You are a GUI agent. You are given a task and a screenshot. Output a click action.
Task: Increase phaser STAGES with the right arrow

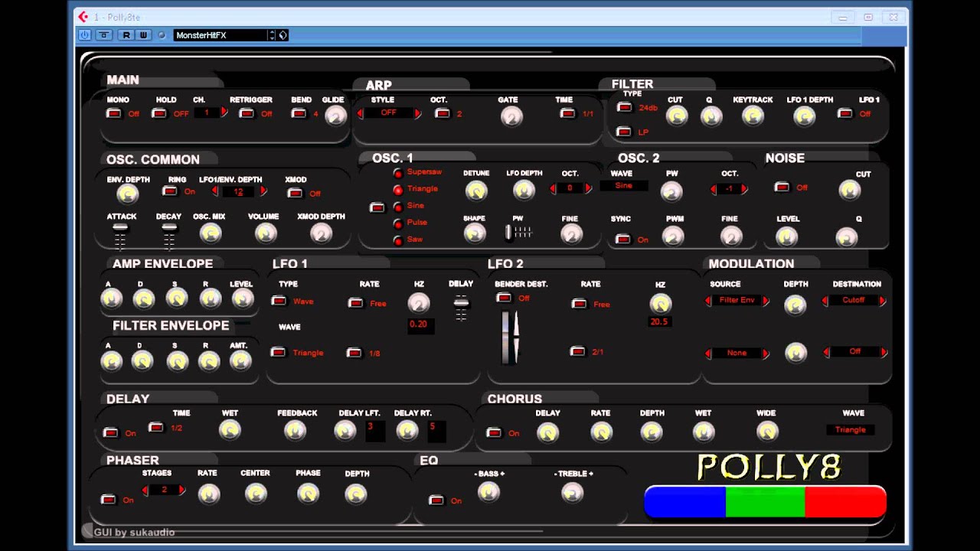point(182,490)
